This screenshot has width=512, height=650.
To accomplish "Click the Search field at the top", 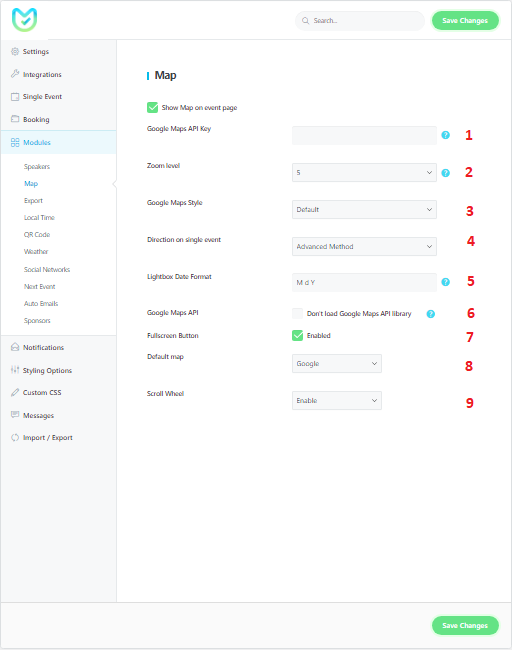I will point(360,21).
